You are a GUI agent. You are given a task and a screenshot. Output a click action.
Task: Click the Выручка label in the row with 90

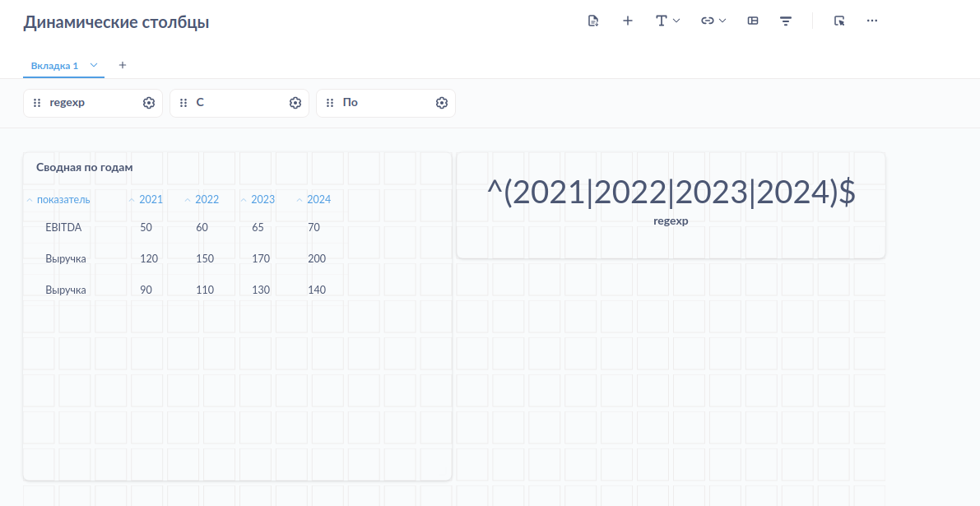click(66, 290)
